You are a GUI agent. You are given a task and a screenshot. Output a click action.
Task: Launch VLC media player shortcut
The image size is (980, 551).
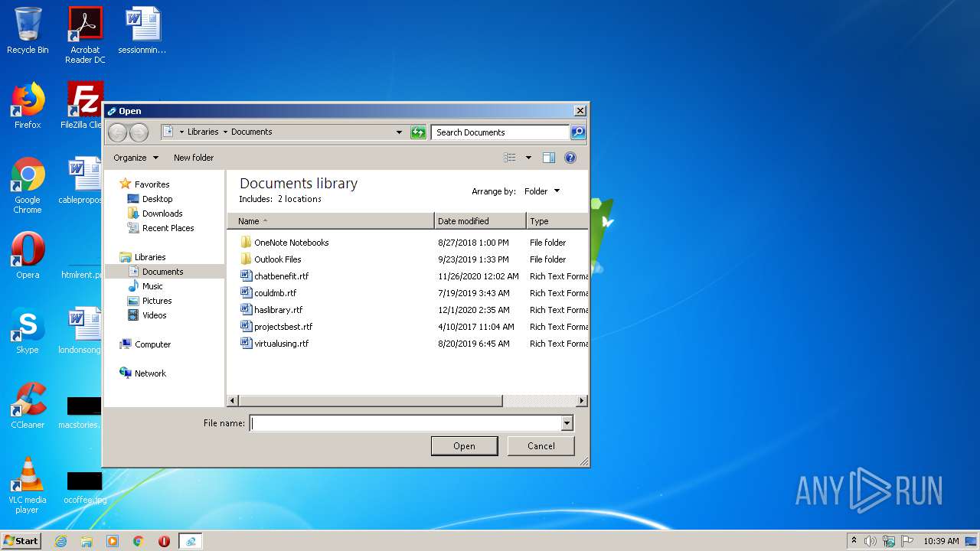tap(28, 485)
